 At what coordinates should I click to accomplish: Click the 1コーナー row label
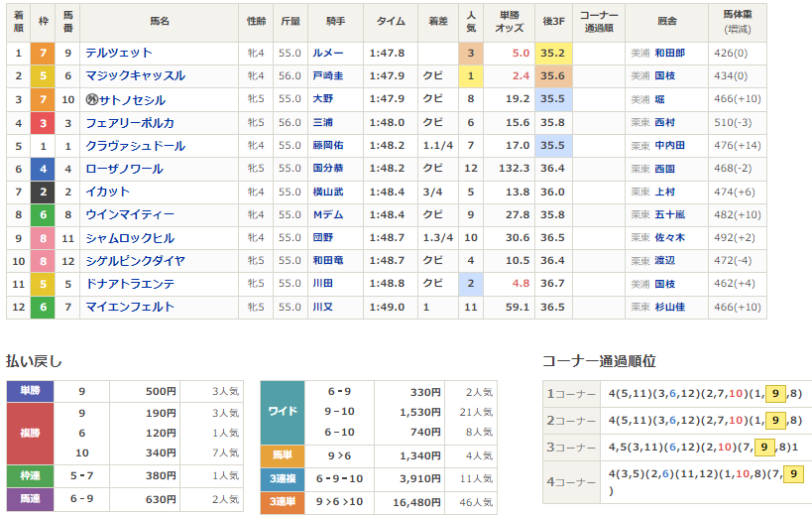point(571,394)
